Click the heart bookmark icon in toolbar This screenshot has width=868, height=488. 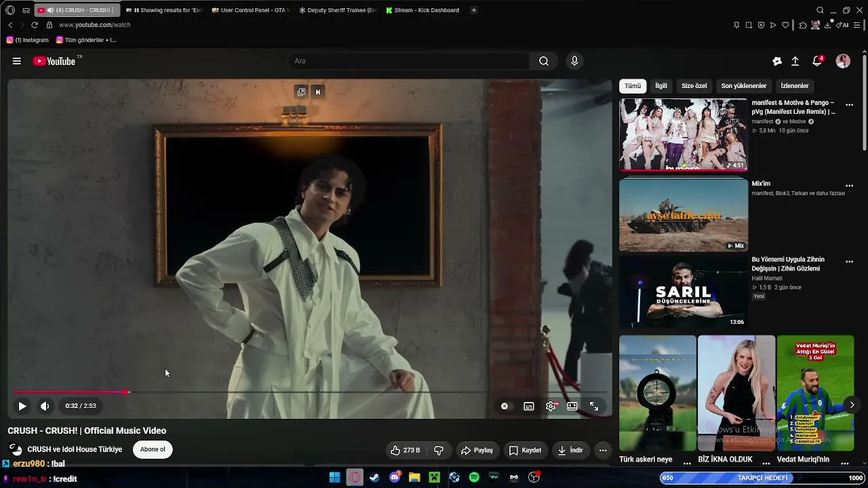pyautogui.click(x=785, y=25)
